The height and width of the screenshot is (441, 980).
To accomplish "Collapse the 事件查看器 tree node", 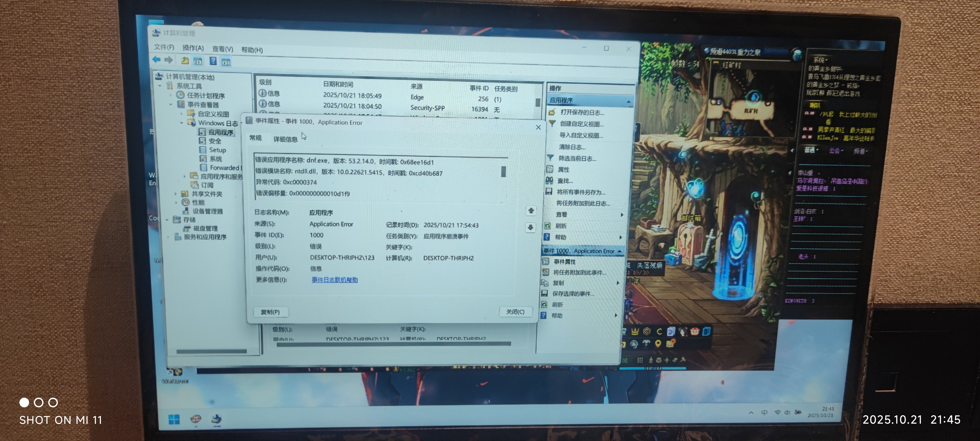I will point(171,104).
